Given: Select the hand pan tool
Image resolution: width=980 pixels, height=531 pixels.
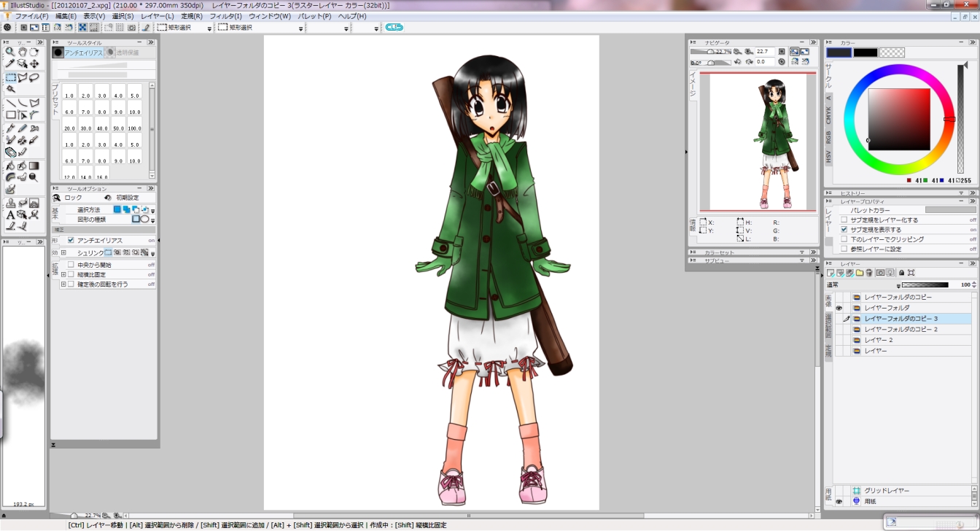Looking at the screenshot, I should coord(23,52).
